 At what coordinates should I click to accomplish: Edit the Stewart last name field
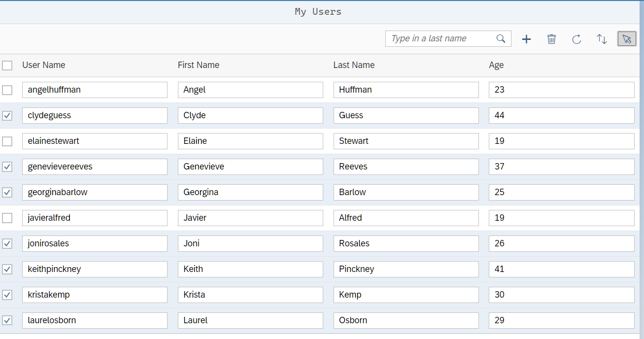[406, 141]
